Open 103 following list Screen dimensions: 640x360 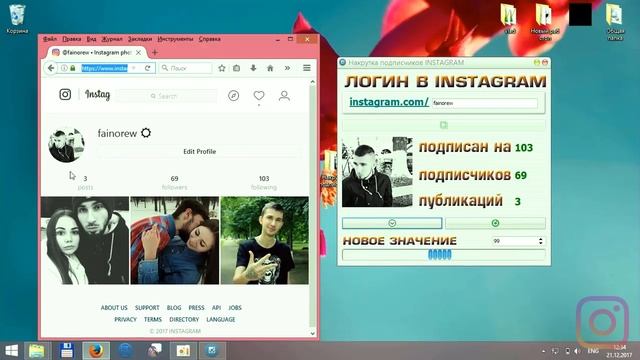tap(264, 182)
